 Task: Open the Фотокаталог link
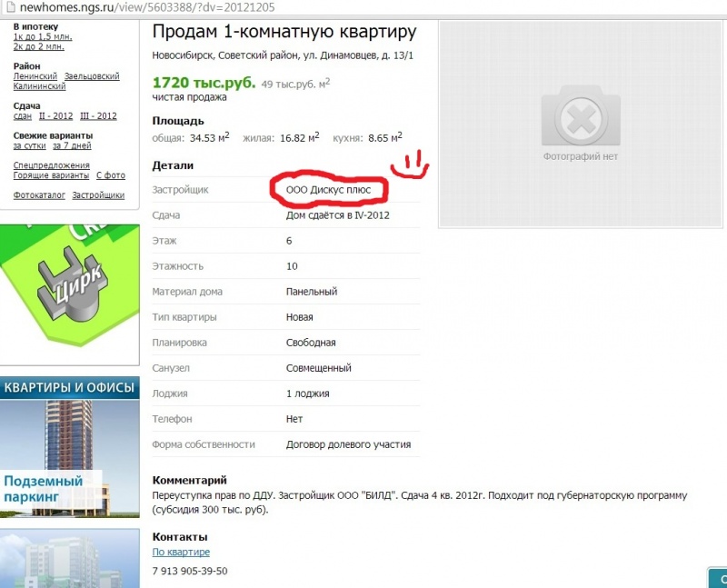(39, 195)
